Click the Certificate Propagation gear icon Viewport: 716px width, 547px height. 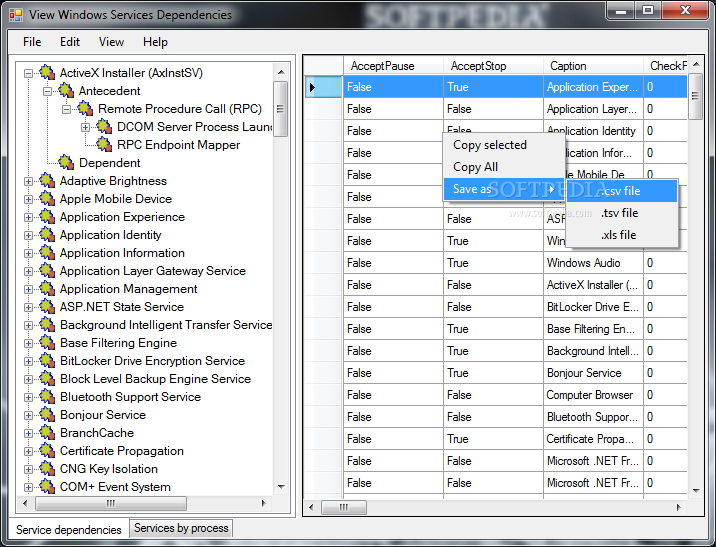[47, 451]
